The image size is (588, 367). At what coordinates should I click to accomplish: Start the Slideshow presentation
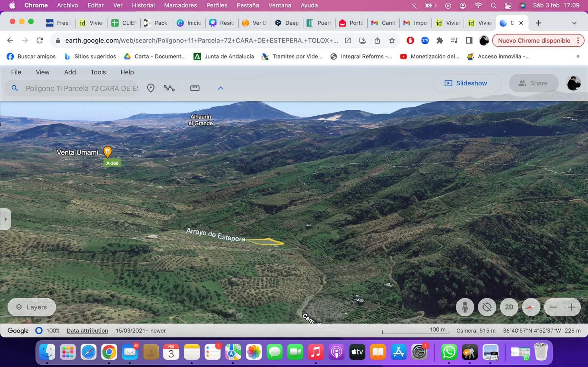pos(466,83)
